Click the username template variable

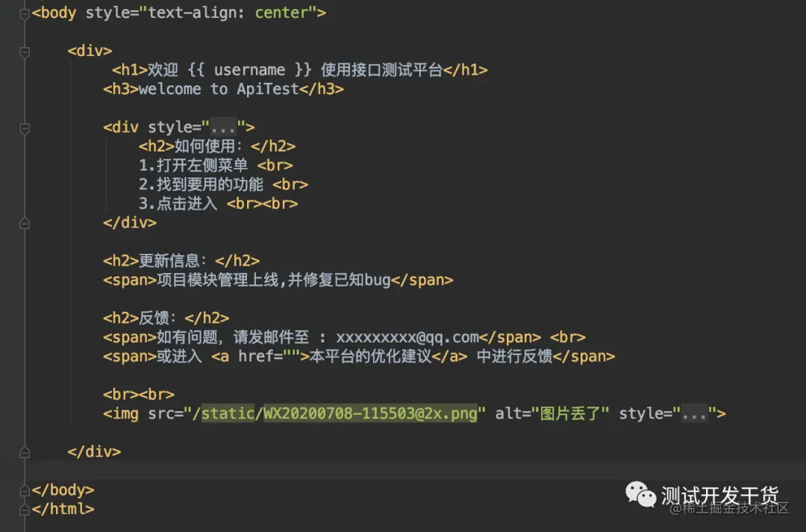[250, 70]
